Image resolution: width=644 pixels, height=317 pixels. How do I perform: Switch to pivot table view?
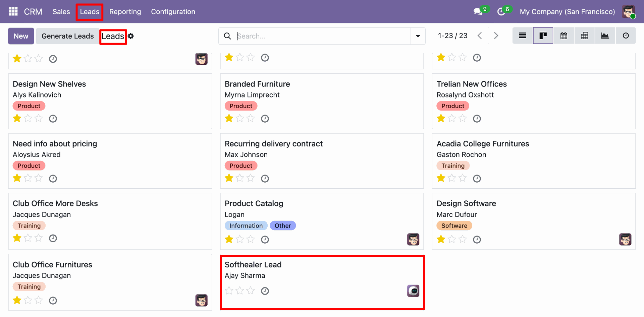click(584, 36)
